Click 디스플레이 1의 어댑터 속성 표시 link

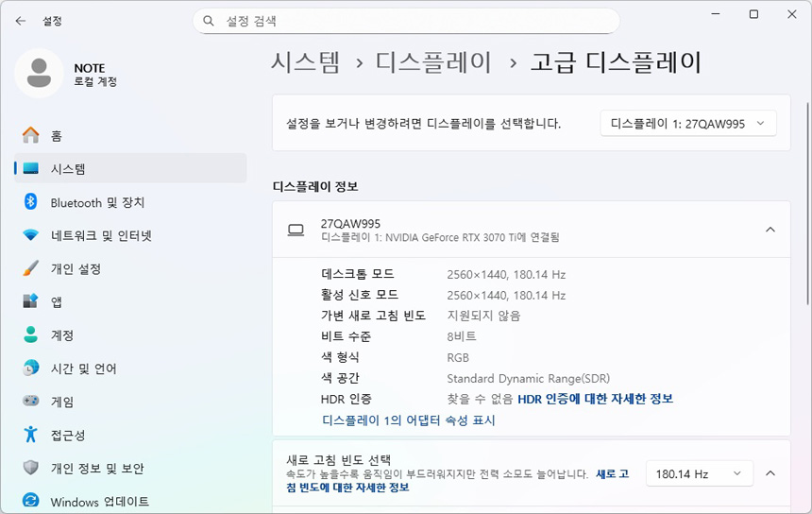point(408,420)
